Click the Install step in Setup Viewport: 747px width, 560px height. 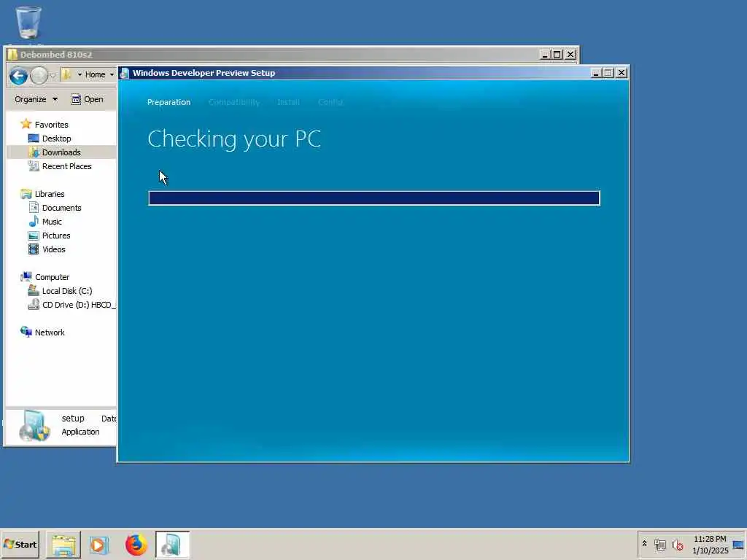click(288, 102)
